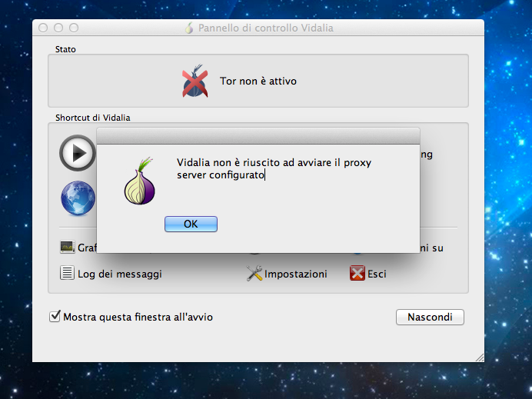
Task: Click the Esci label text
Action: coord(377,274)
